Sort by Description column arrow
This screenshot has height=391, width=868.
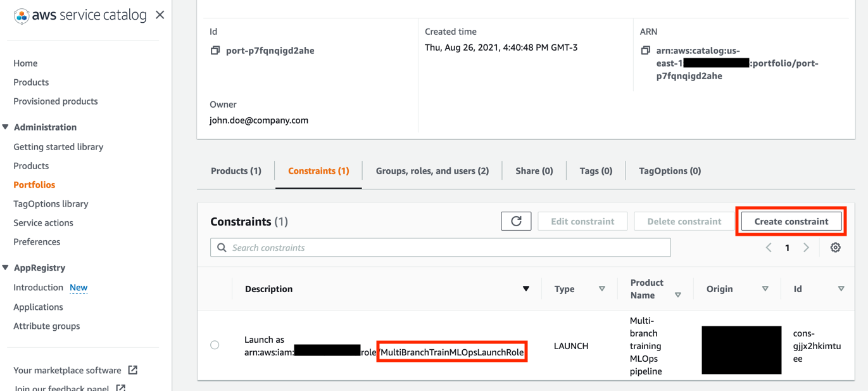point(525,289)
